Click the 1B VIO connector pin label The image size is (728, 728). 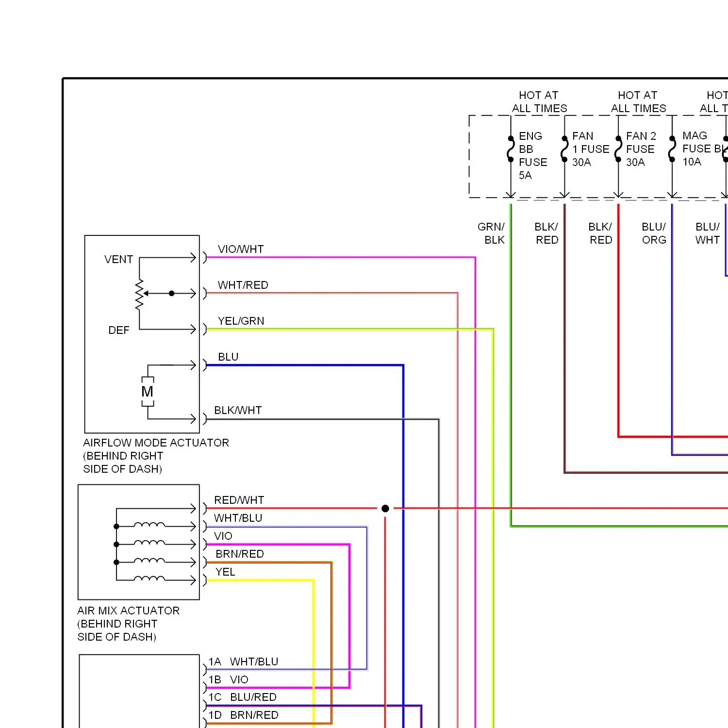228,679
